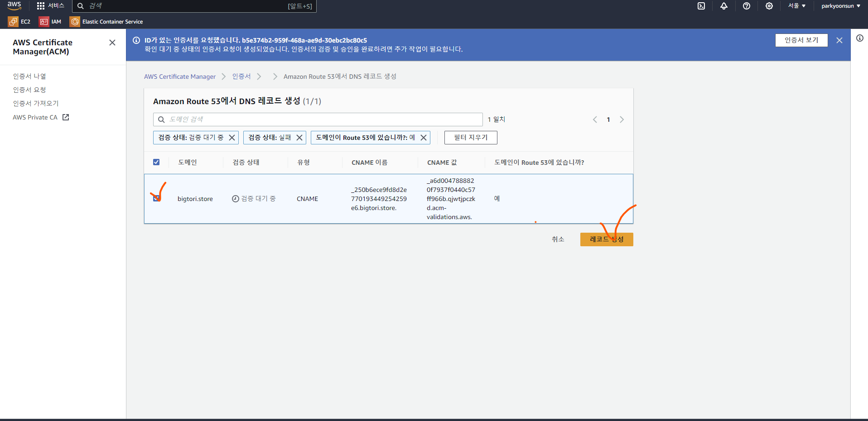Remove the '검증 상태: 실패' filter

pyautogui.click(x=299, y=138)
